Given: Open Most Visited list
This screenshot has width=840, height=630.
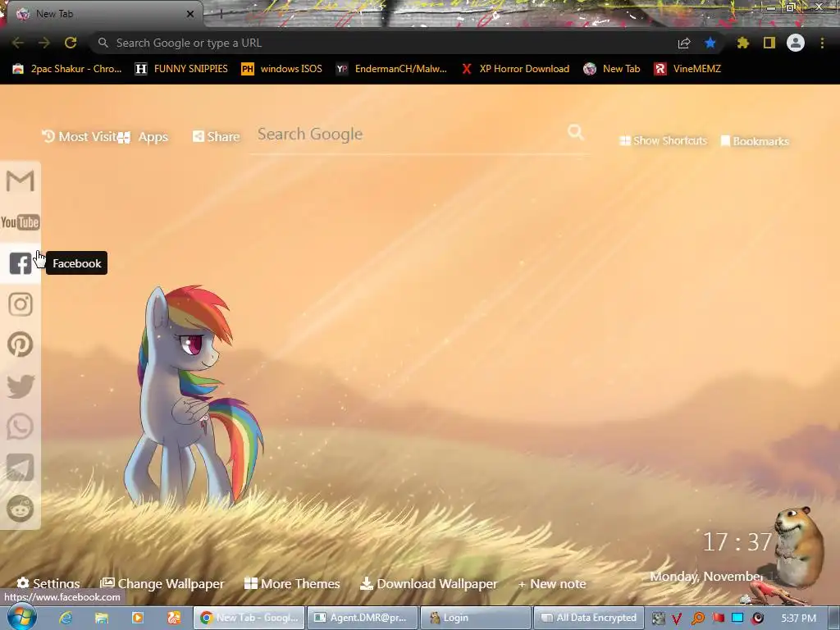Looking at the screenshot, I should [79, 137].
